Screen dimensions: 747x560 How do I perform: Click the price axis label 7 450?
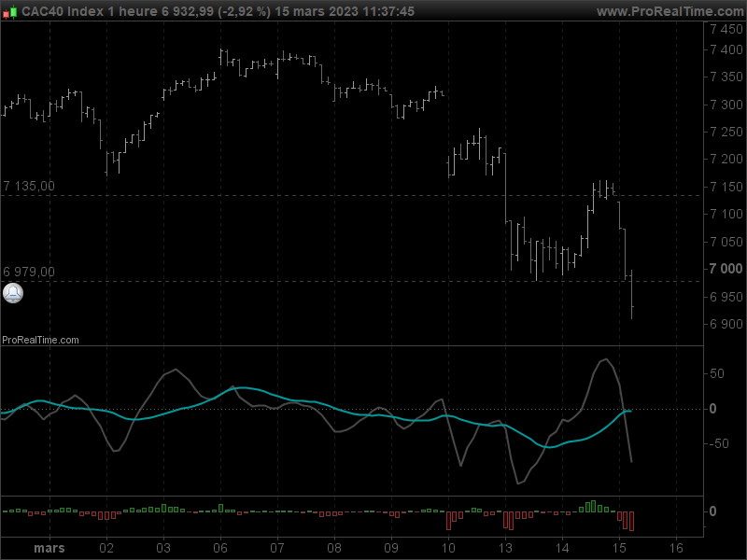pyautogui.click(x=726, y=30)
